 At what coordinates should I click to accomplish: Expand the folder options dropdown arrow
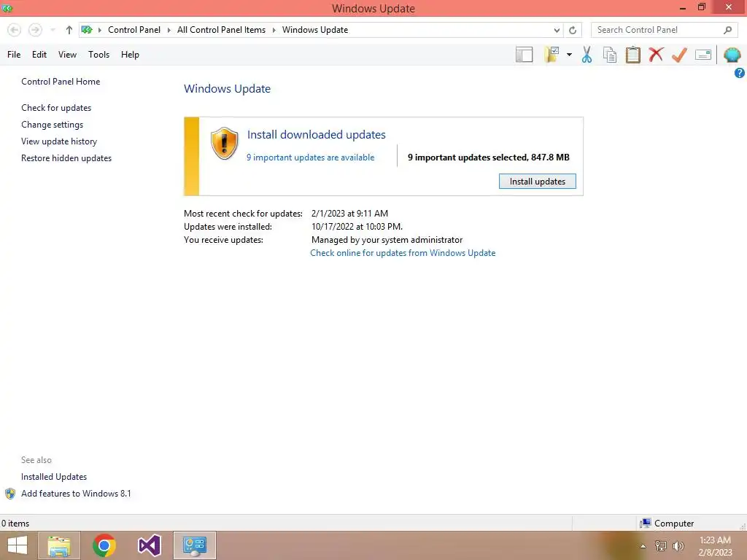coord(569,55)
